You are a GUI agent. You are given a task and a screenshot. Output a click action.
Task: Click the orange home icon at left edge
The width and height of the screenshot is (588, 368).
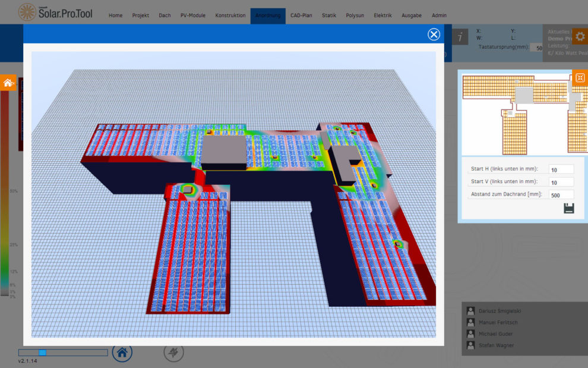(x=8, y=83)
